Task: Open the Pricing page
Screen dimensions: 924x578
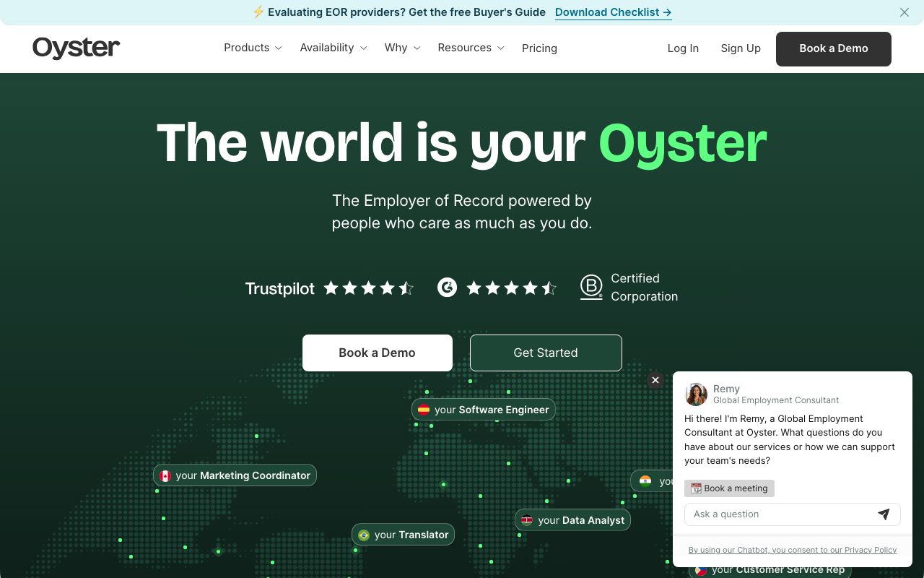Action: point(539,48)
